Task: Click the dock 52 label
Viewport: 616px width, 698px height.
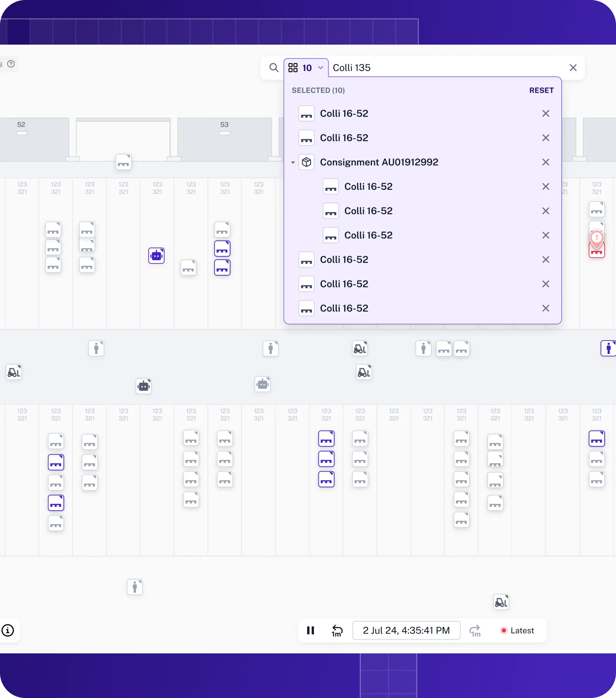Action: [x=21, y=125]
